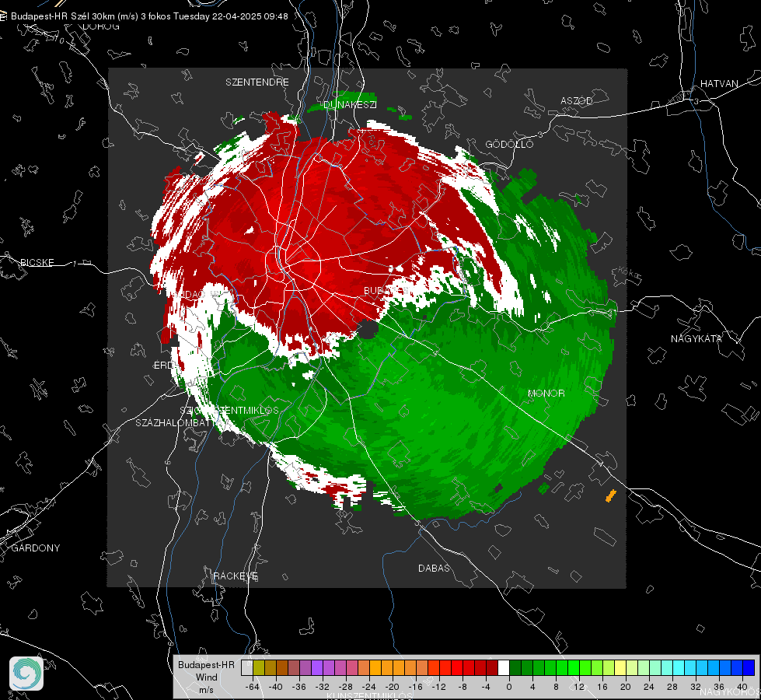Click the '12' legend value
Viewport: 761px width, 700px height.
click(x=579, y=687)
